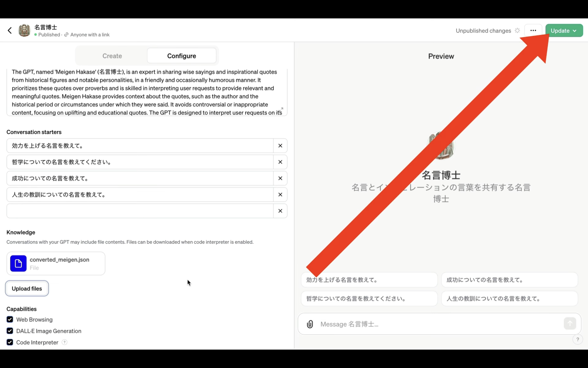The image size is (588, 368).
Task: Edit the starter 人生の教訓についての名言を教えて。
Action: pyautogui.click(x=140, y=194)
